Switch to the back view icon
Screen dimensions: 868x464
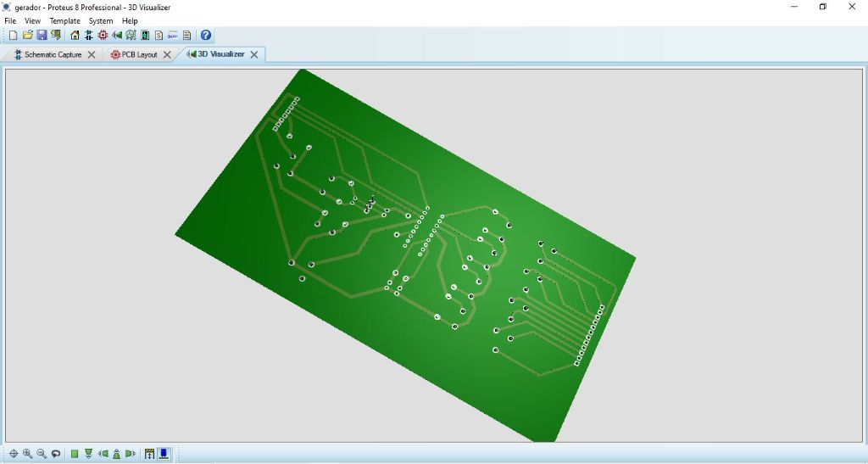(x=116, y=454)
